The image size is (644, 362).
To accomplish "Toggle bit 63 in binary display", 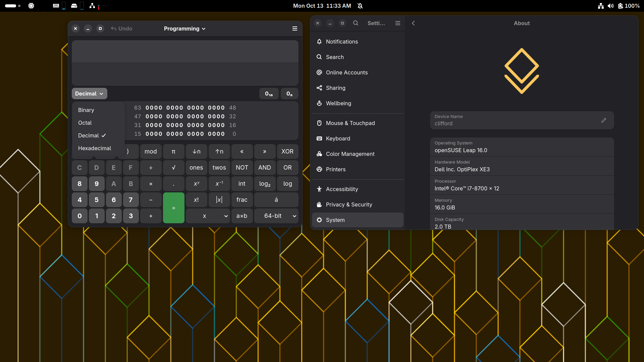I will tap(147, 108).
